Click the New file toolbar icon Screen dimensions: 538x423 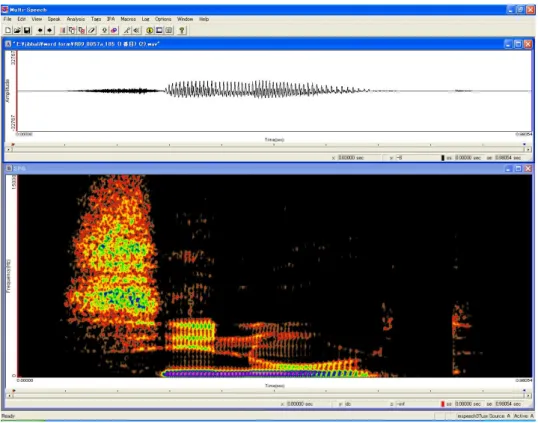pyautogui.click(x=8, y=31)
